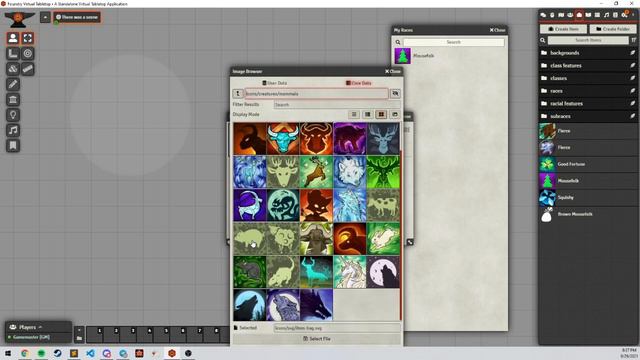Viewport: 640px width, 360px height.
Task: Select the Token Controls tool
Action: [13, 38]
